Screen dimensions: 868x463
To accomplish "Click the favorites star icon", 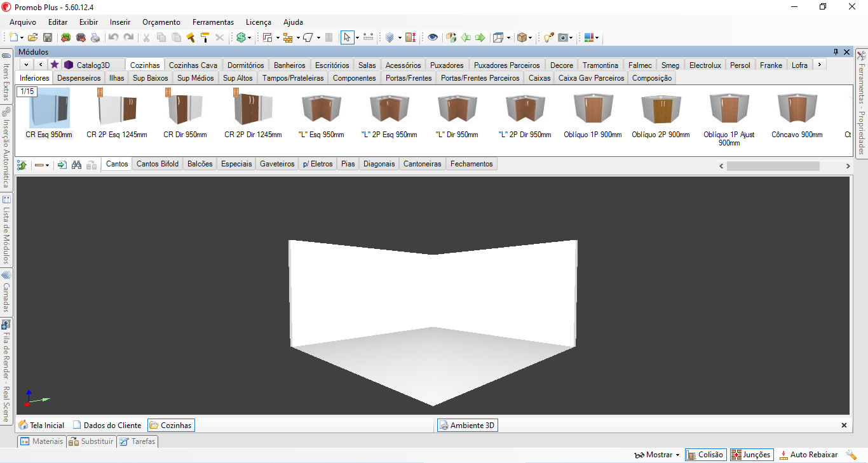I will pyautogui.click(x=55, y=65).
